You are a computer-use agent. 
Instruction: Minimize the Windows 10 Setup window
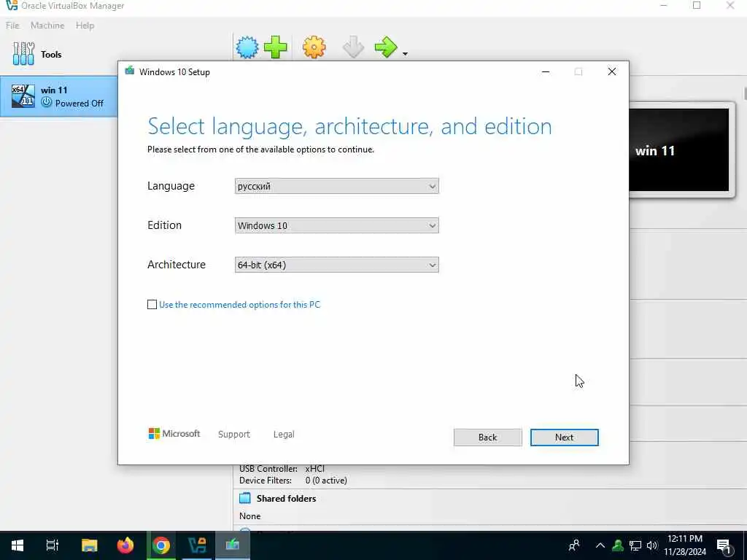coord(546,72)
